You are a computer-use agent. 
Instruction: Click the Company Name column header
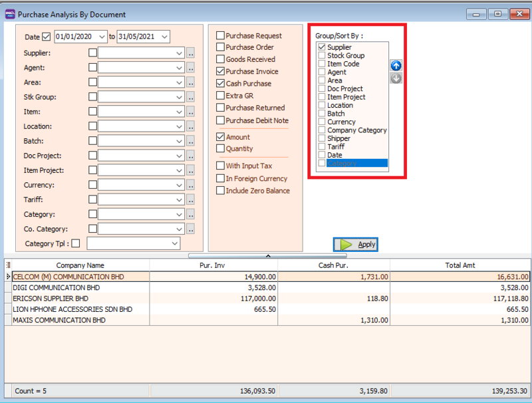click(x=80, y=264)
